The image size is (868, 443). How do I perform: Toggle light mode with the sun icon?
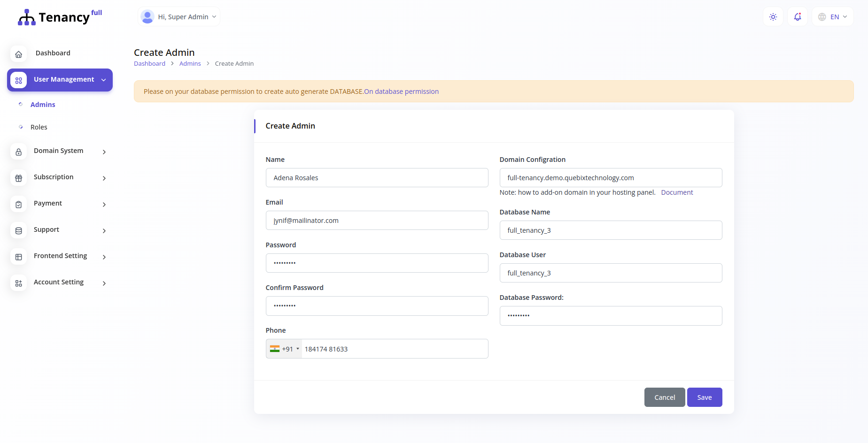[773, 16]
